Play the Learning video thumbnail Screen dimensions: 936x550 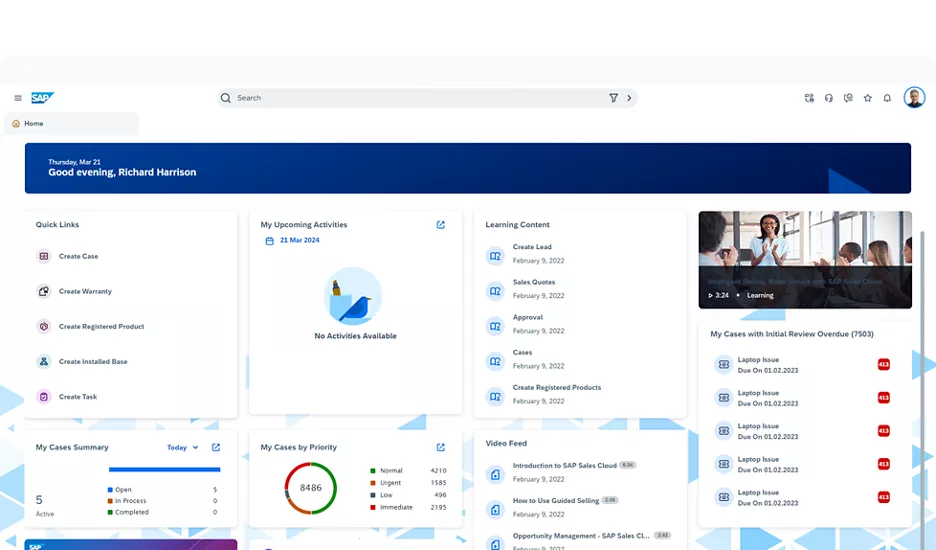805,260
